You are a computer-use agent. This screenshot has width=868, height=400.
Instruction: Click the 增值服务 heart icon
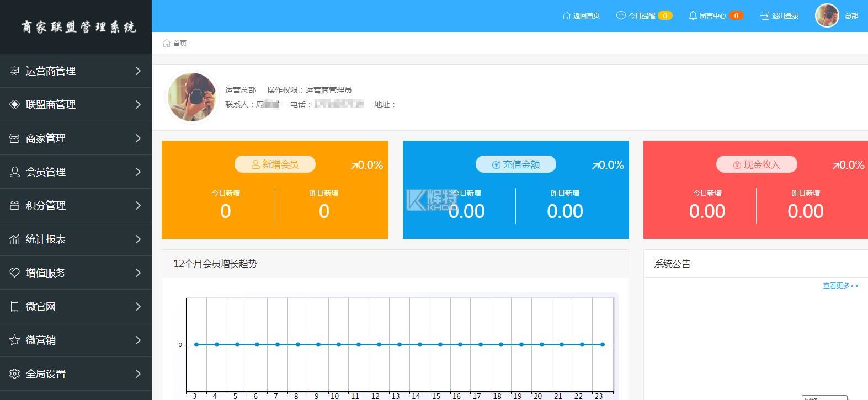[x=14, y=273]
